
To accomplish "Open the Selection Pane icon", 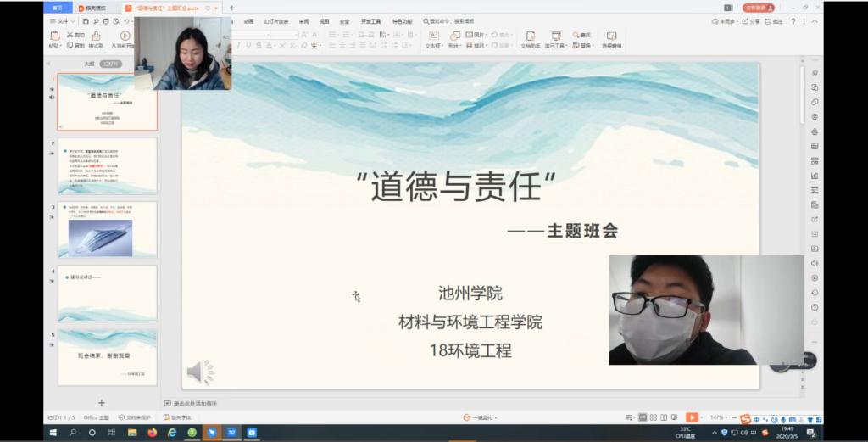I will [611, 36].
